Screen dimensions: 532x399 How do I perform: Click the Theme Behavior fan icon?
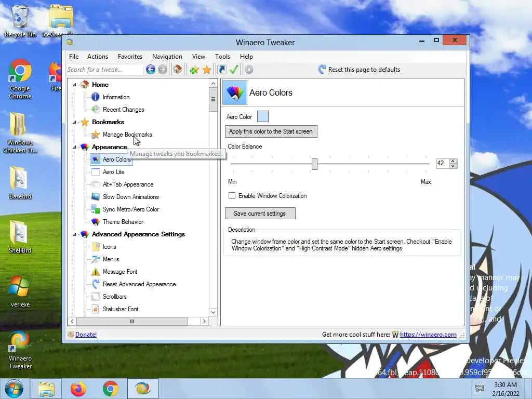click(96, 222)
